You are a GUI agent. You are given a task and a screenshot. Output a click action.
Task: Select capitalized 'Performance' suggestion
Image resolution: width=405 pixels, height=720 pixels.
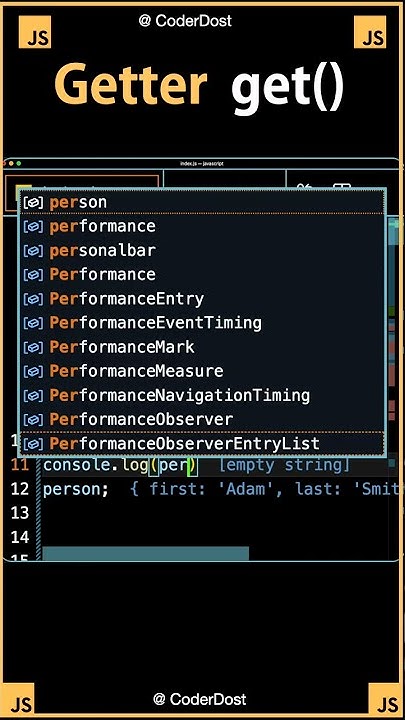(x=201, y=274)
